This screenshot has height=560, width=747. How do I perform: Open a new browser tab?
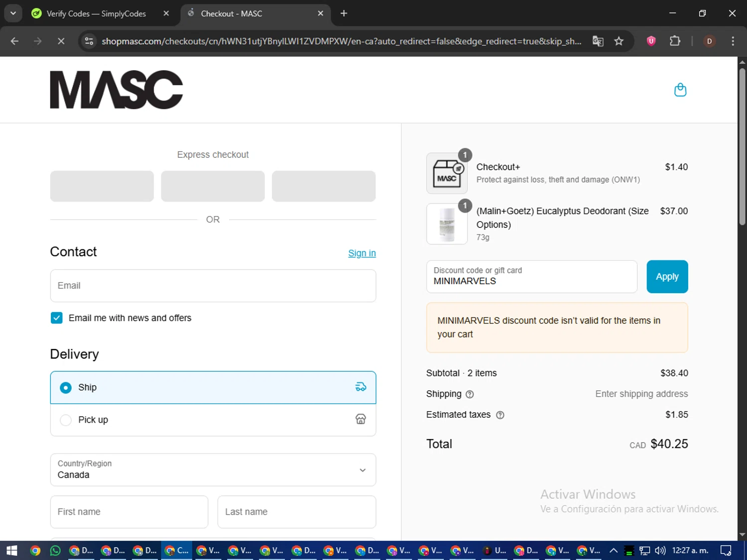coord(344,13)
